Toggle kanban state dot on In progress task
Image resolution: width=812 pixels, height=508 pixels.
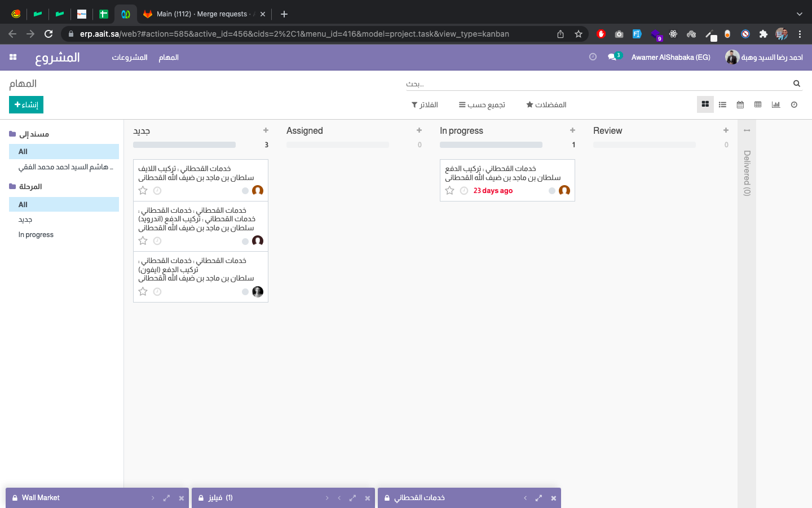(x=552, y=191)
